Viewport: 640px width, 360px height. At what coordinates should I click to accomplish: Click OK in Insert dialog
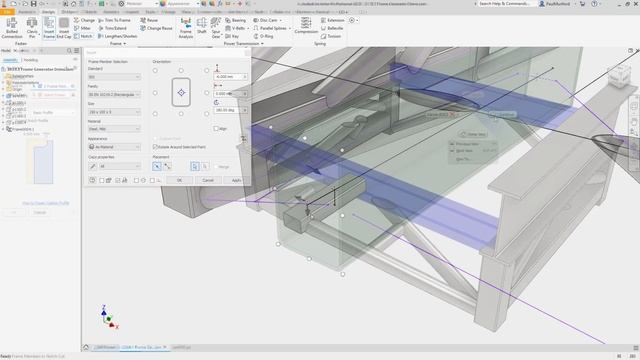179,180
